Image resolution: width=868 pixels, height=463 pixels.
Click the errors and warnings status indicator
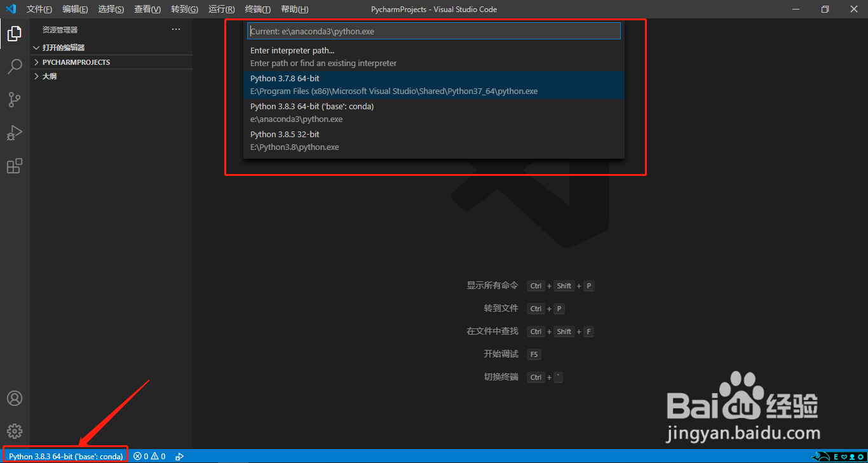[149, 456]
